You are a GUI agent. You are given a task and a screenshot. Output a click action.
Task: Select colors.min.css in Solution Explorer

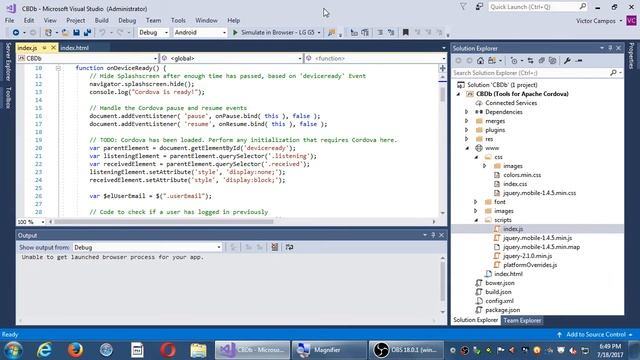(x=522, y=175)
